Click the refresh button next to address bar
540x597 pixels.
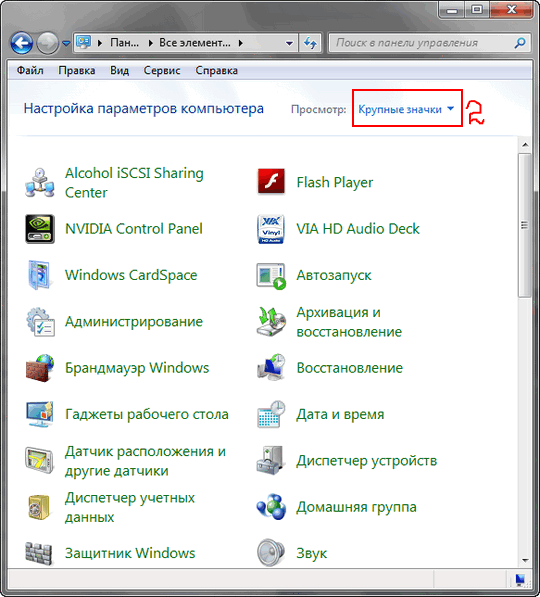point(310,43)
